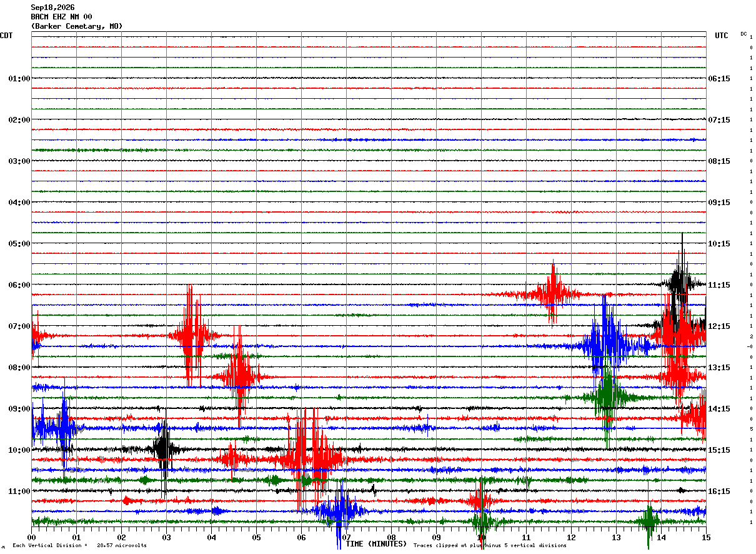The image size is (756, 554).
Task: Select the UTC timezone label
Action: click(722, 36)
